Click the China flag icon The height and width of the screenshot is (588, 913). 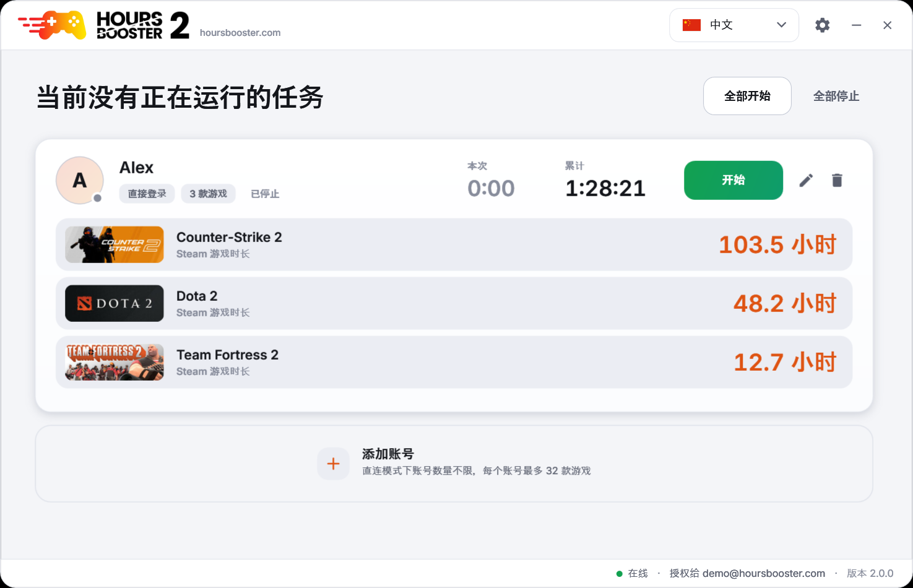point(691,25)
